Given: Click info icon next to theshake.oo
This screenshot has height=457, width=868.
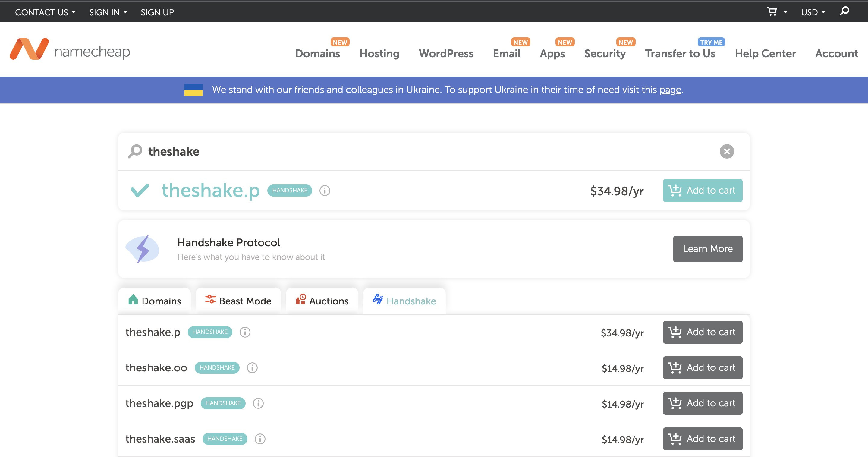Looking at the screenshot, I should (252, 368).
